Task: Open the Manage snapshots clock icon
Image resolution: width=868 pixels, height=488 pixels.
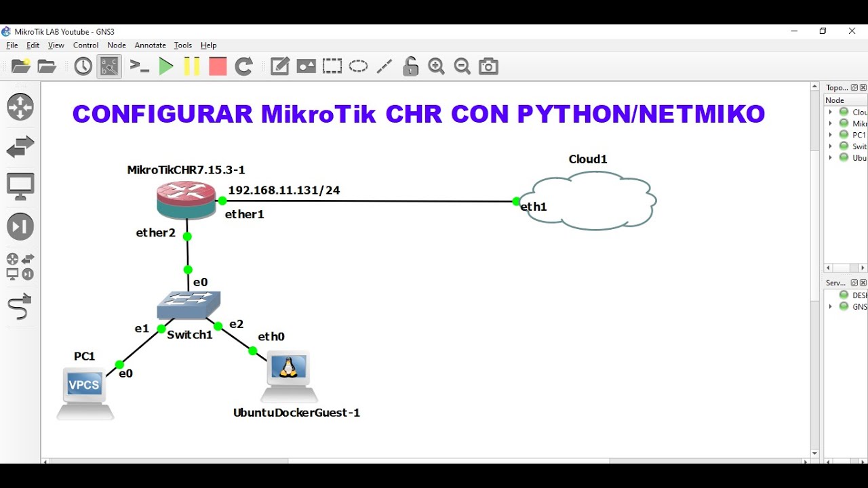Action: [x=83, y=66]
